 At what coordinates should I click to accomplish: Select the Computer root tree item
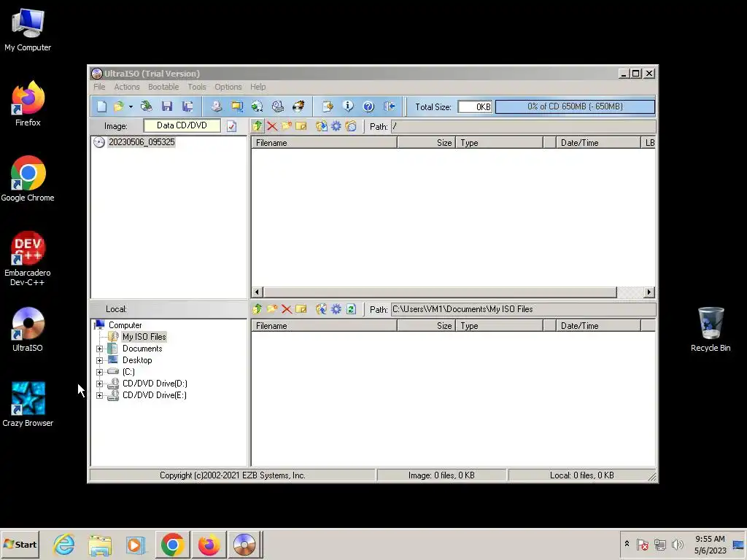tap(125, 325)
